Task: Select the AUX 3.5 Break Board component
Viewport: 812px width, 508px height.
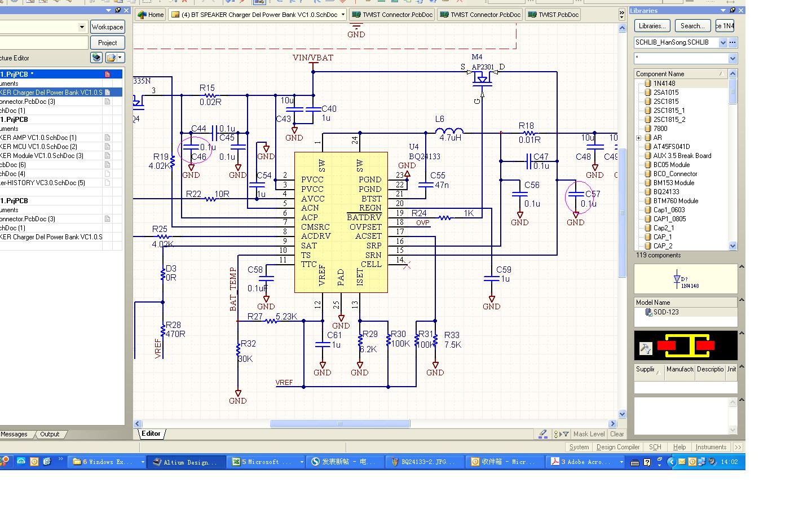Action: pos(682,156)
